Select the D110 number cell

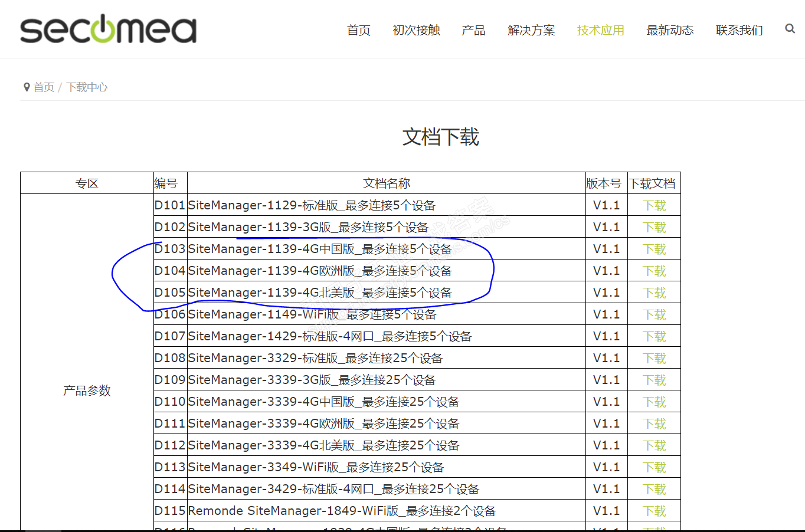[x=170, y=402]
